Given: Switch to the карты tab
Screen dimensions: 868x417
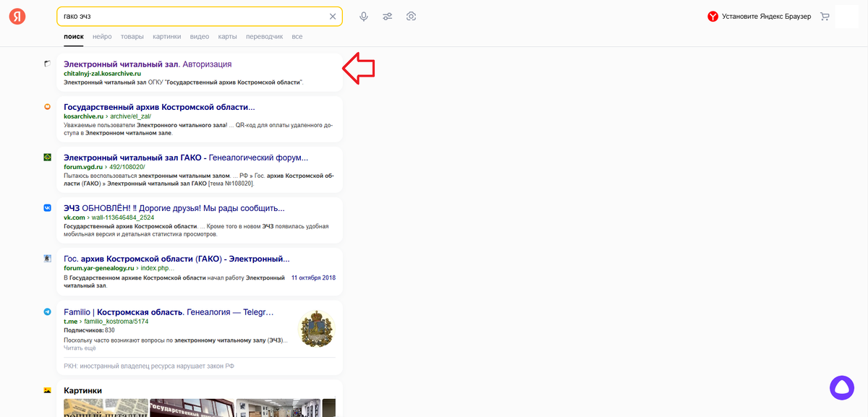Looking at the screenshot, I should click(x=228, y=36).
